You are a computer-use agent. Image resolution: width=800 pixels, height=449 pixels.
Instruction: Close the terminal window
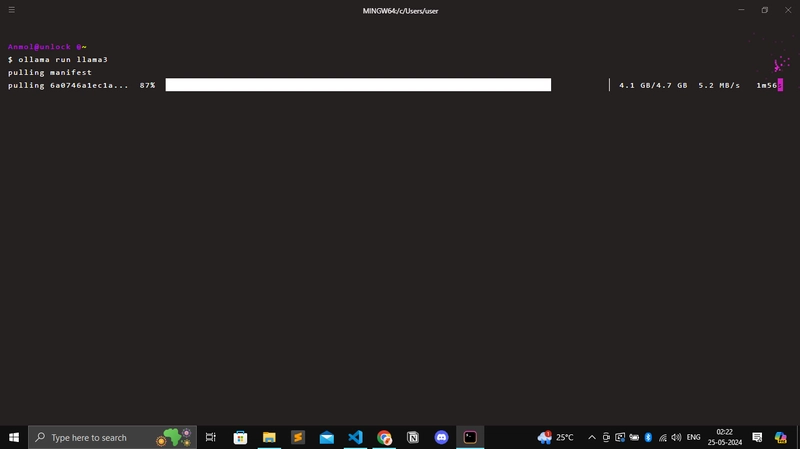pos(788,10)
